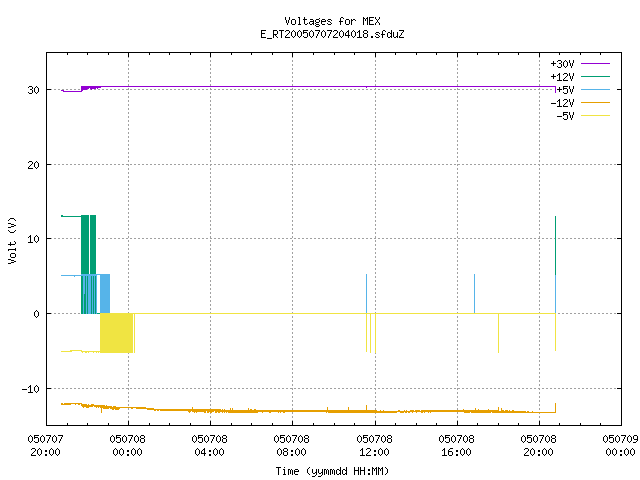Click the y-axis tick label 10
The width and height of the screenshot is (640, 480).
coord(33,239)
